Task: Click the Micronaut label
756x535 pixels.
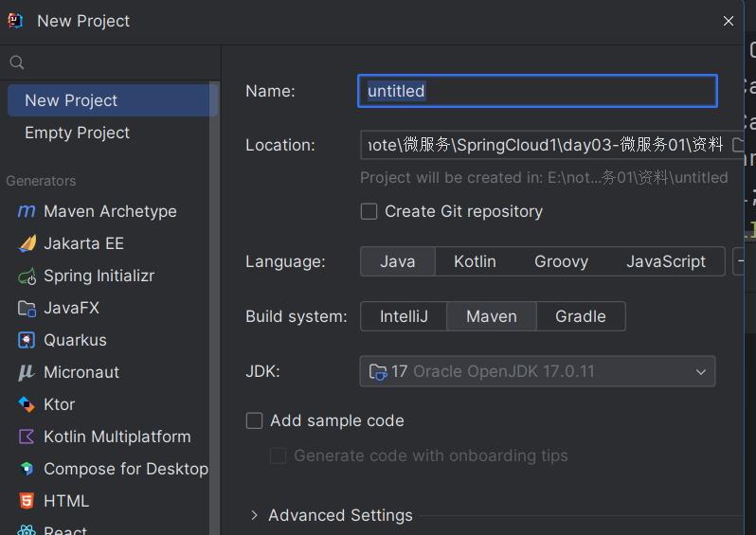Action: pos(81,372)
